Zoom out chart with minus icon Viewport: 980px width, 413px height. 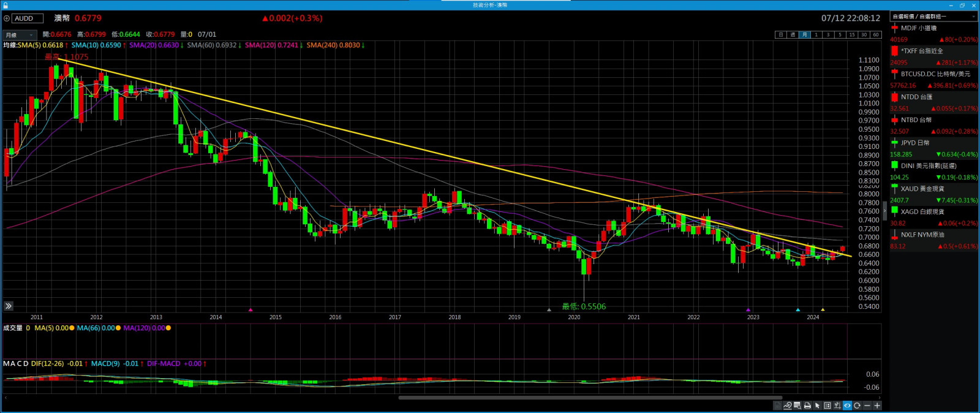pos(867,406)
